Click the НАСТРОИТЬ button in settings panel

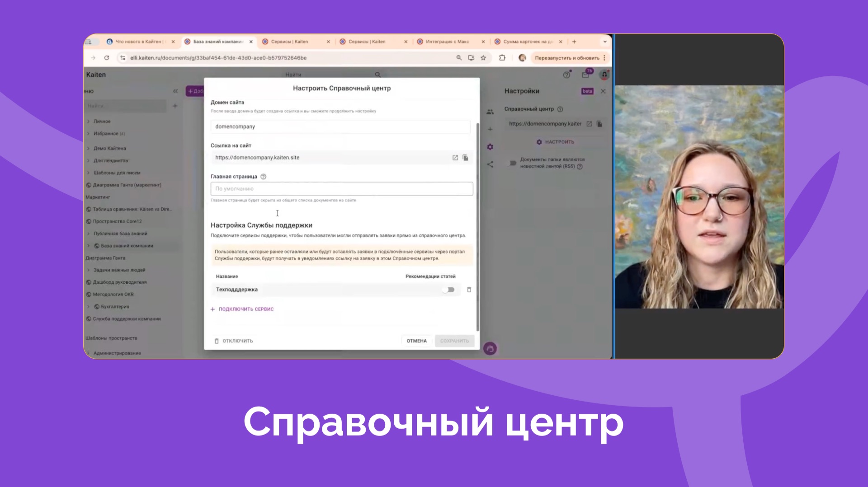pyautogui.click(x=555, y=142)
